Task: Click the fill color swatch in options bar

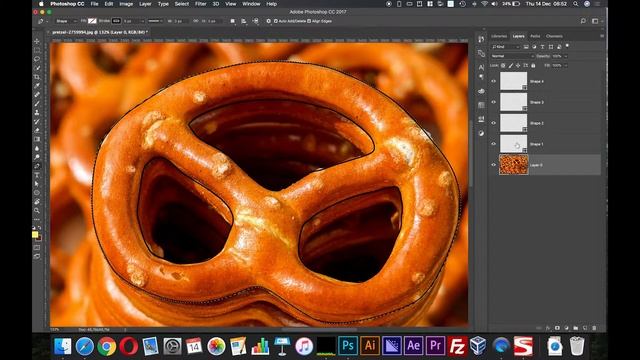Action: pyautogui.click(x=93, y=21)
